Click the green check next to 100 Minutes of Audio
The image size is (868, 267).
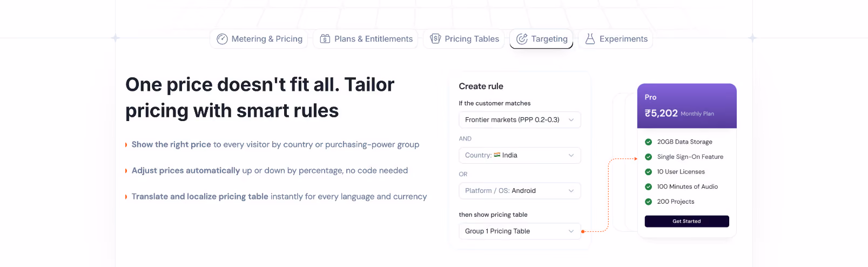click(x=649, y=187)
